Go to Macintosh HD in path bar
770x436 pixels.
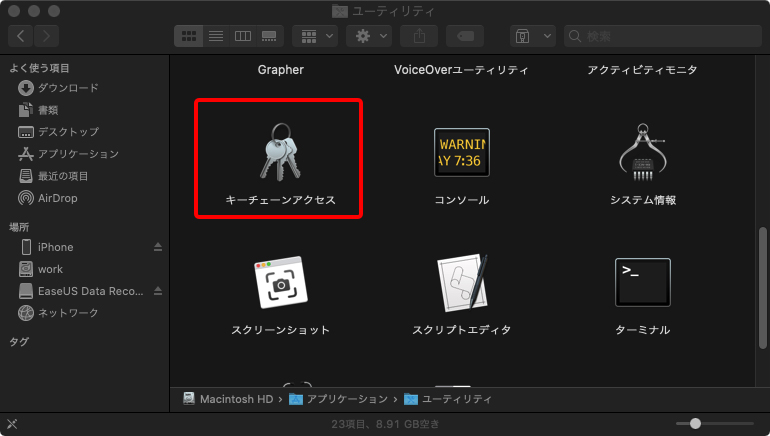click(x=228, y=399)
